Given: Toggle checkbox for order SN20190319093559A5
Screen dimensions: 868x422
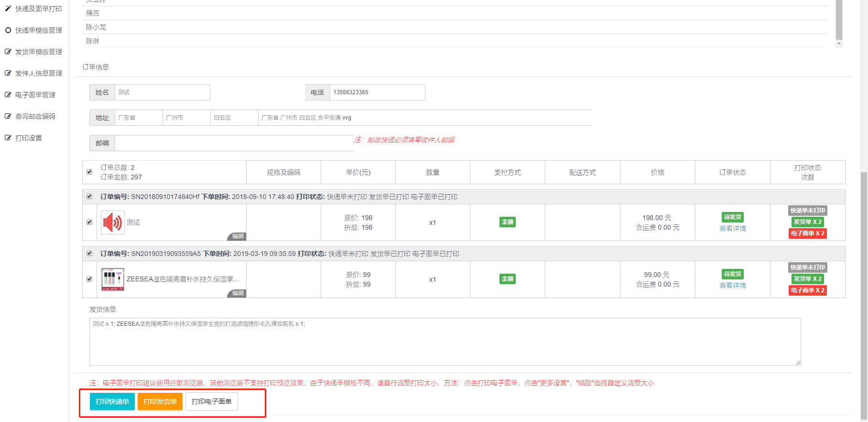Looking at the screenshot, I should click(89, 253).
